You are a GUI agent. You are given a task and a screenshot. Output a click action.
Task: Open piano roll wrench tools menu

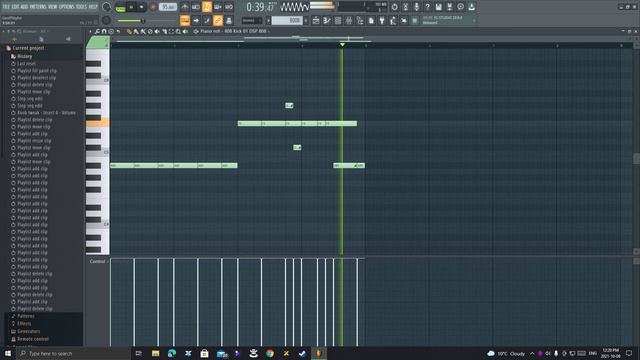tap(98, 31)
